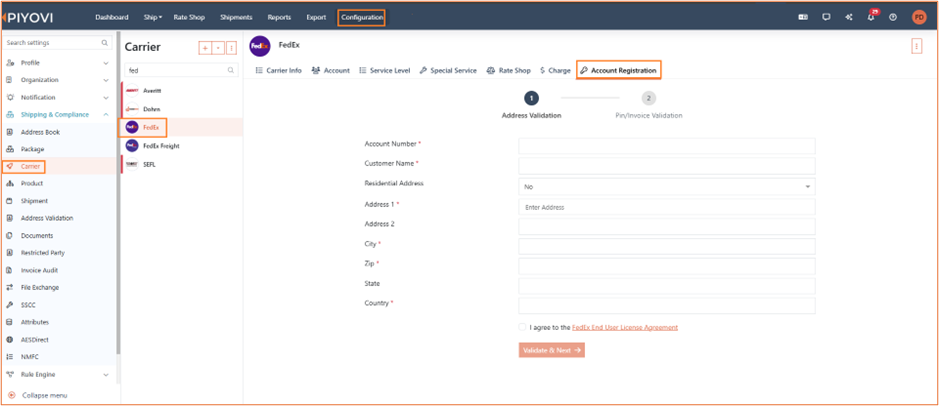Collapse the Shipping & Compliance section
Viewport: 939px width, 406px height.
105,114
